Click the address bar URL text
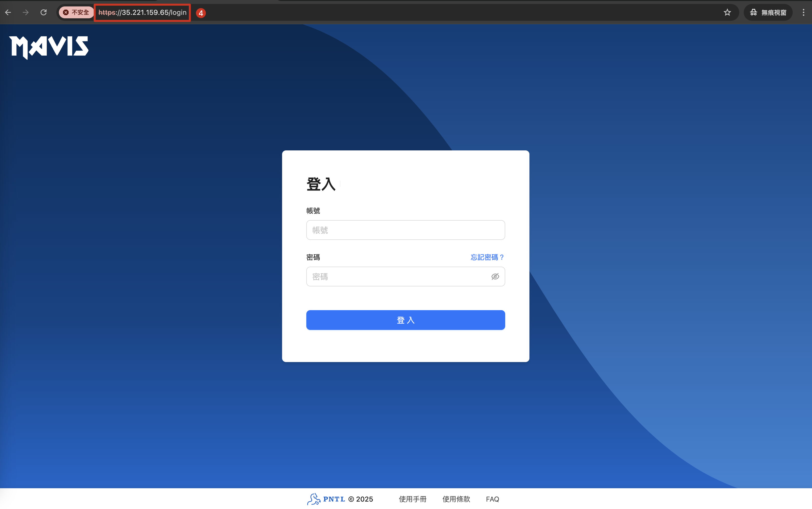Screen dimensions: 812x509 143,12
